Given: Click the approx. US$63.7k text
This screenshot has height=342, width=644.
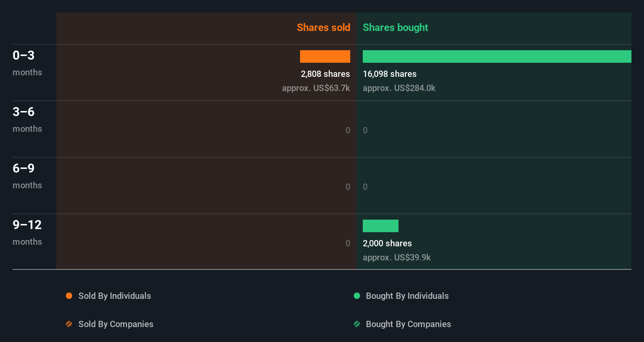Looking at the screenshot, I should pos(316,88).
